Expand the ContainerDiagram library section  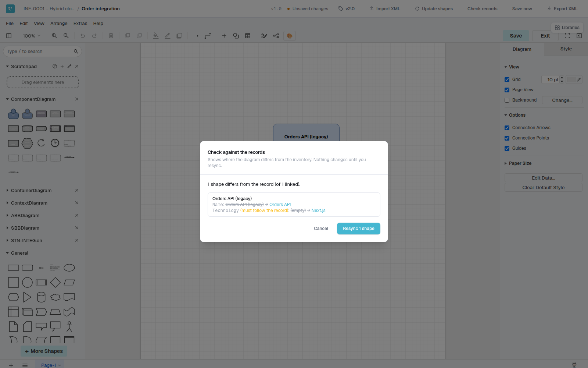31,190
